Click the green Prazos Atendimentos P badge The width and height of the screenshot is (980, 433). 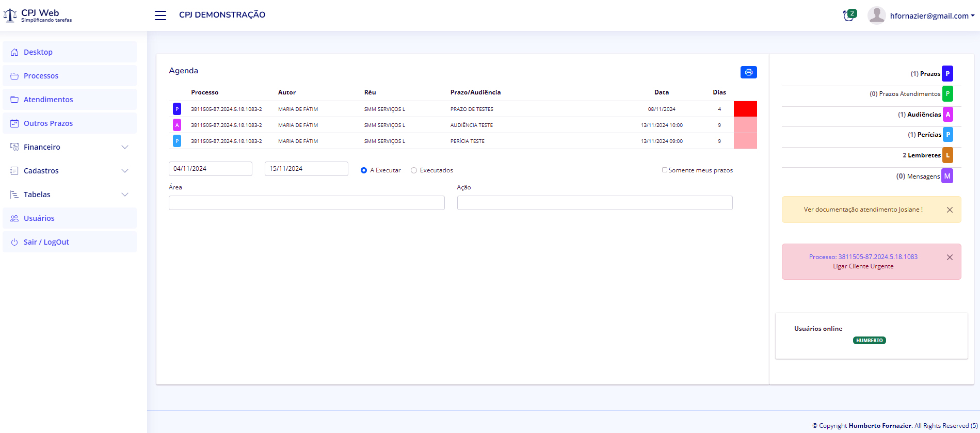947,94
